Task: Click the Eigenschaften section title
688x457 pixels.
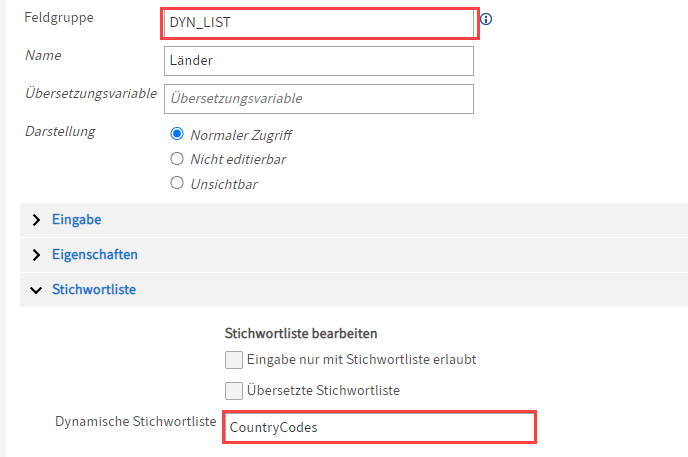Action: (95, 254)
